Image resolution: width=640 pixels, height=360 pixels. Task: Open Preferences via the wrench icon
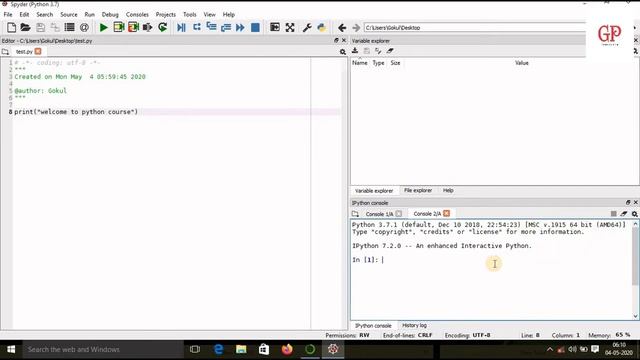pyautogui.click(x=307, y=27)
